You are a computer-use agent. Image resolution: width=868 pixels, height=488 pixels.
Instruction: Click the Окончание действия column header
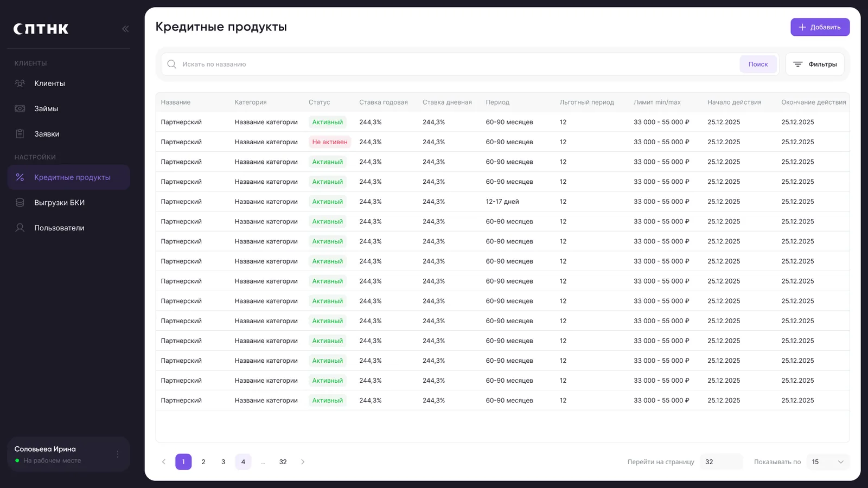click(x=814, y=102)
